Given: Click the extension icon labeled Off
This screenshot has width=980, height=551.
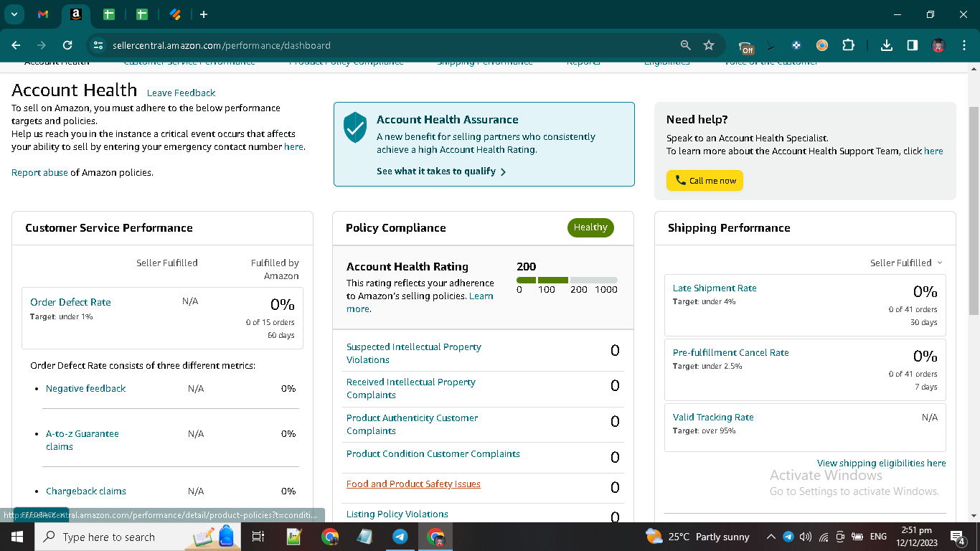Looking at the screenshot, I should coord(746,47).
